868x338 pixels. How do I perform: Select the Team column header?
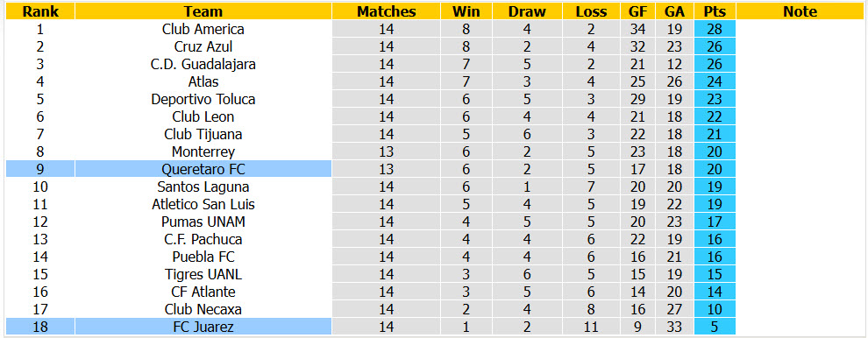(x=203, y=11)
